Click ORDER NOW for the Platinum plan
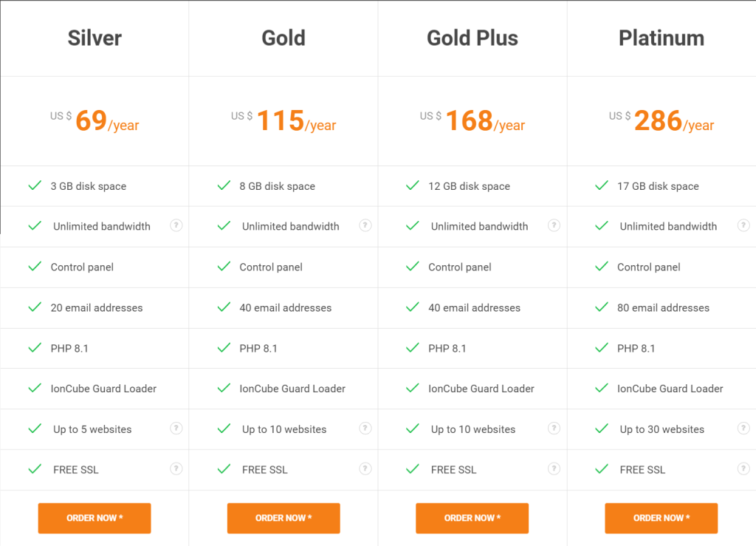Image resolution: width=756 pixels, height=546 pixels. point(661,518)
